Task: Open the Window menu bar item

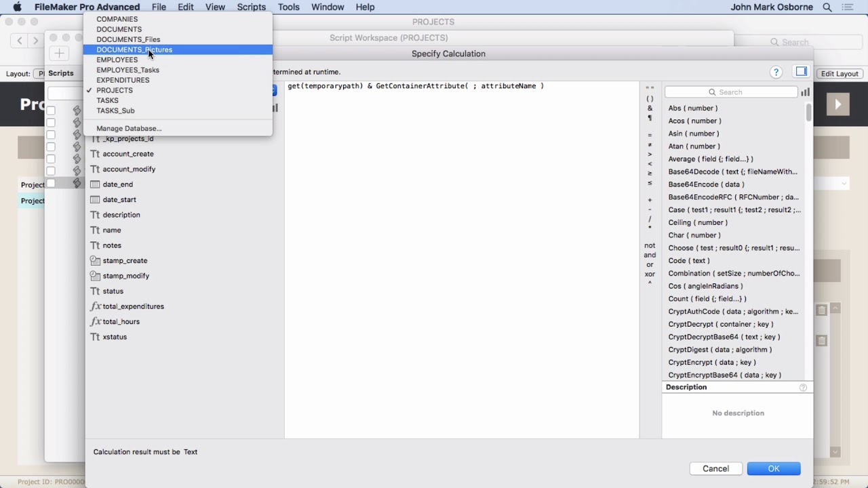Action: [x=328, y=7]
